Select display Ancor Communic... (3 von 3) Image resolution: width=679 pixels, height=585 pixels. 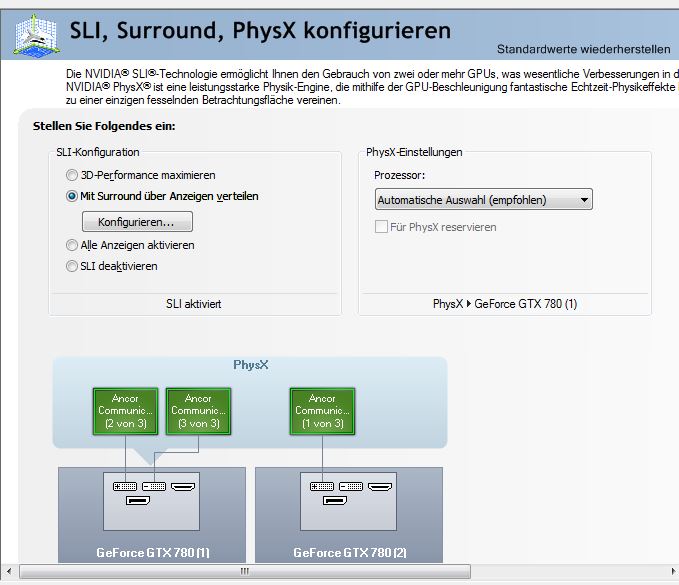pos(198,411)
